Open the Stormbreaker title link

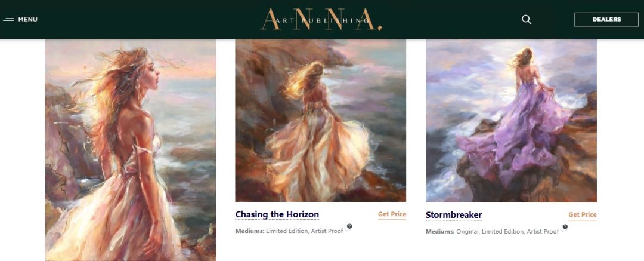point(454,215)
